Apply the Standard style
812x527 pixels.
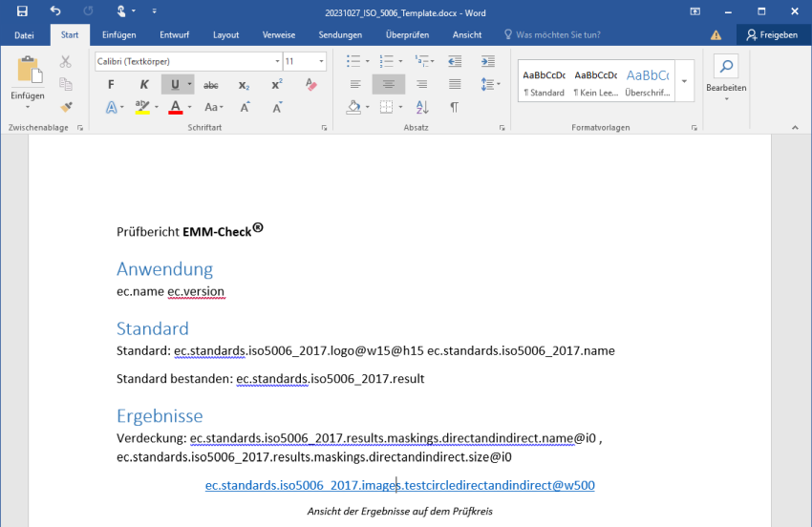(544, 83)
